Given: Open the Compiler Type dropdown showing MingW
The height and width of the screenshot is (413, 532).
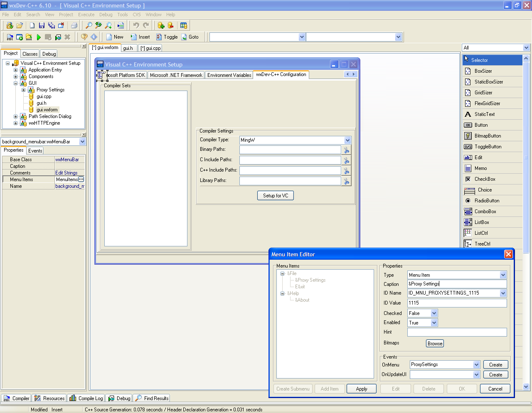Looking at the screenshot, I should pos(347,140).
